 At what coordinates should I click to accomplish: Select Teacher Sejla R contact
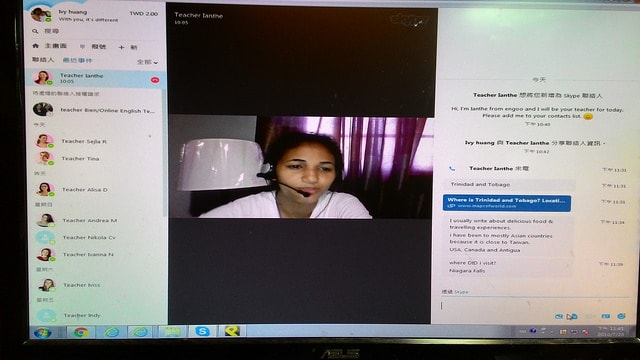click(95, 141)
